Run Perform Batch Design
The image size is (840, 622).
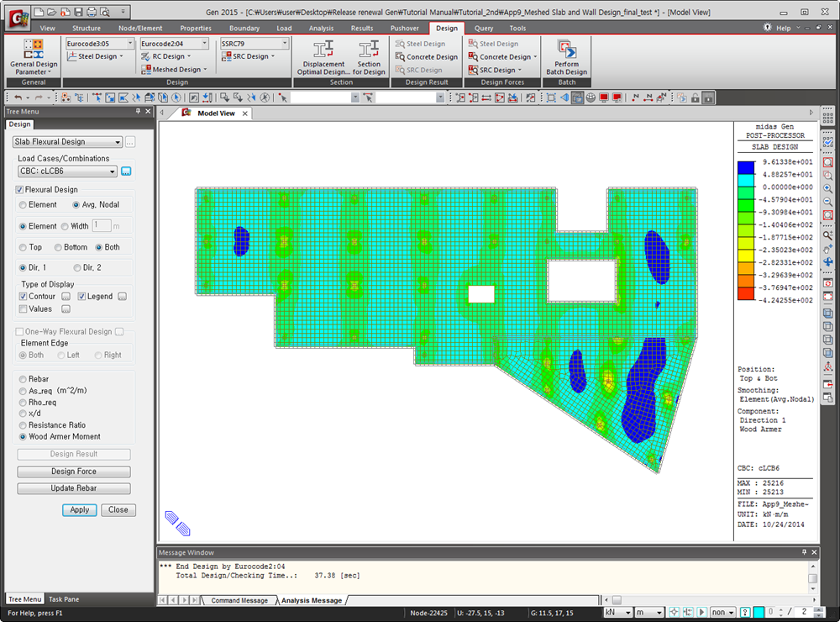coord(566,57)
